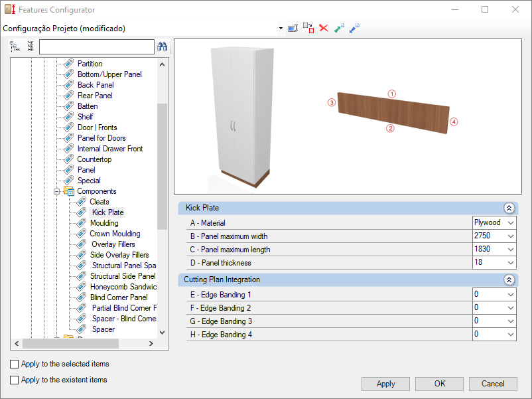Select Crown Moulding in the tree

pos(115,234)
